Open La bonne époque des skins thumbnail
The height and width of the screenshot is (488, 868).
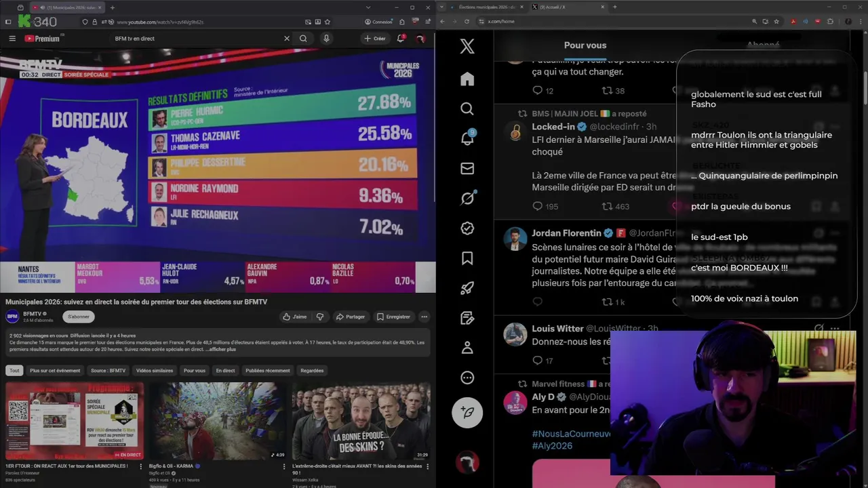[x=361, y=421]
